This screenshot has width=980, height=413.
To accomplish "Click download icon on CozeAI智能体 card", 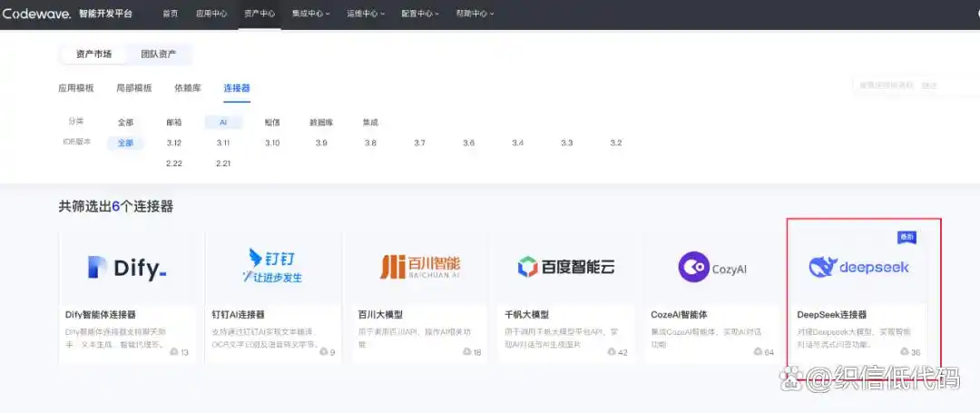I will coord(758,352).
